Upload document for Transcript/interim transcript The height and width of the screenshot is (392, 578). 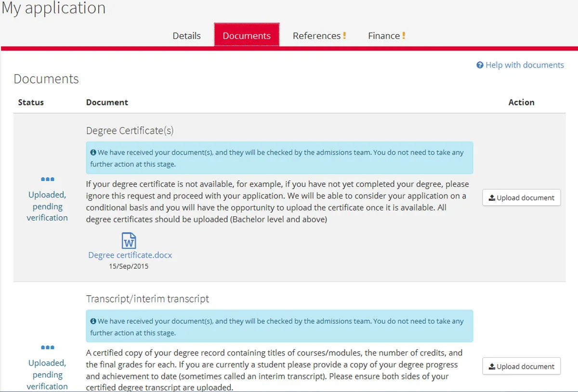click(521, 366)
